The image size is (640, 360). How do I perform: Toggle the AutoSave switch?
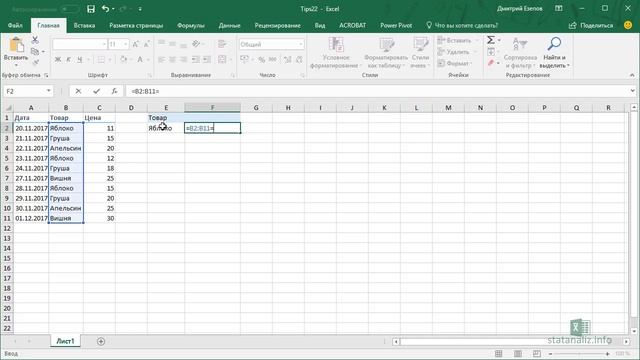tap(69, 9)
